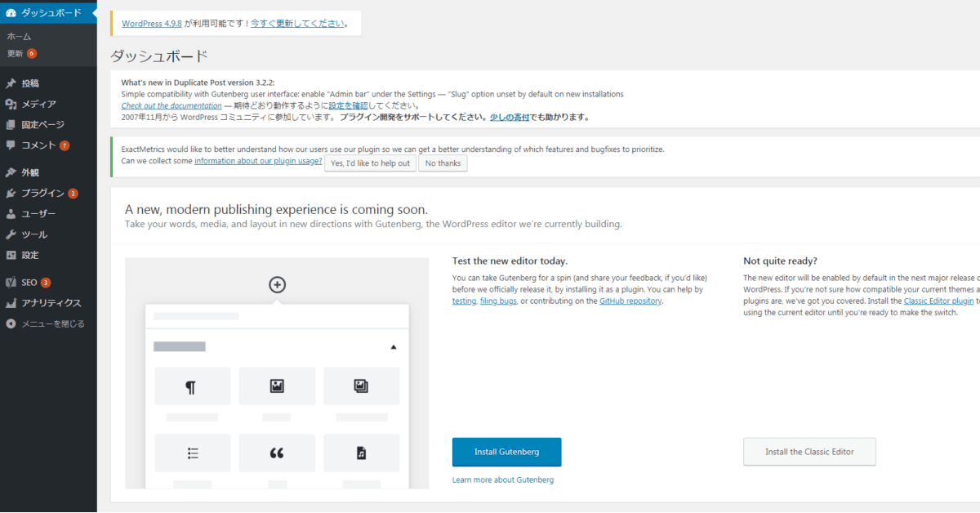Open ツール menu
The height and width of the screenshot is (513, 980).
(x=48, y=234)
